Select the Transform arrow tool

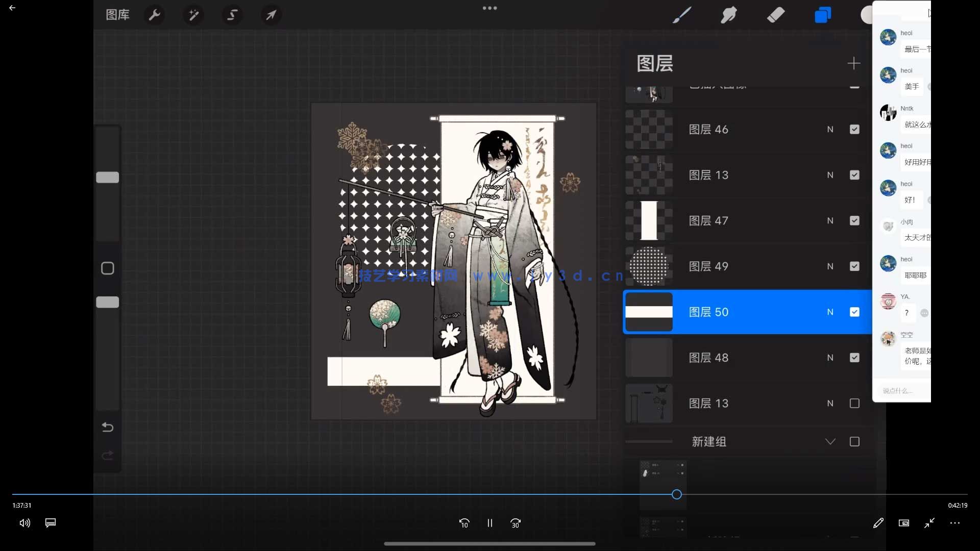271,15
